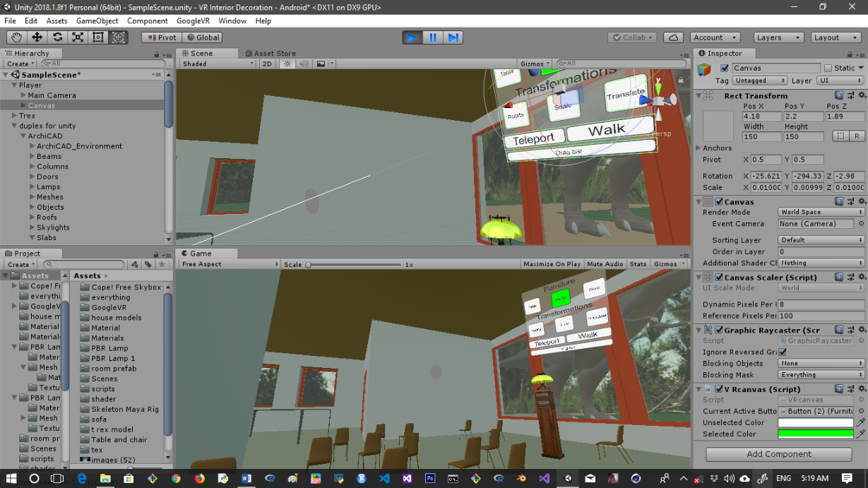Viewport: 868px width, 488px height.
Task: Lock the Hierarchy panel
Action: coord(156,54)
